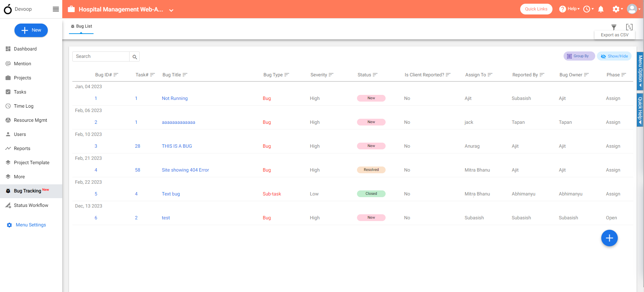Click the Quick Links button

click(x=536, y=9)
